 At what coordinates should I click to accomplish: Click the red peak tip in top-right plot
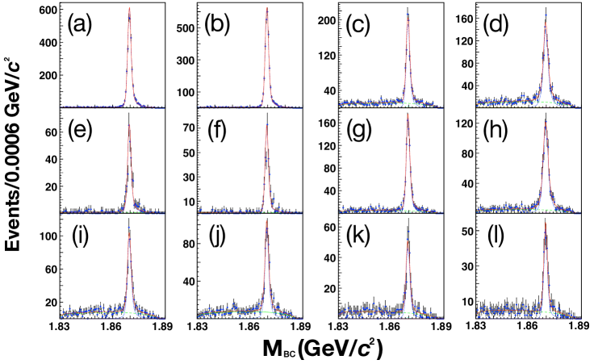[546, 23]
